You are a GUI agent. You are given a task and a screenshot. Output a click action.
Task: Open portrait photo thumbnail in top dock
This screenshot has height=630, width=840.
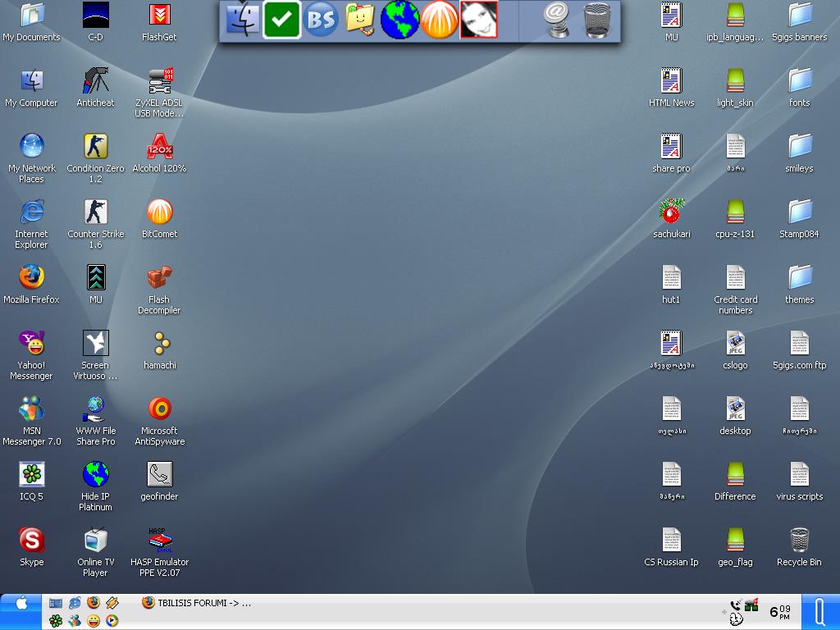tap(479, 20)
